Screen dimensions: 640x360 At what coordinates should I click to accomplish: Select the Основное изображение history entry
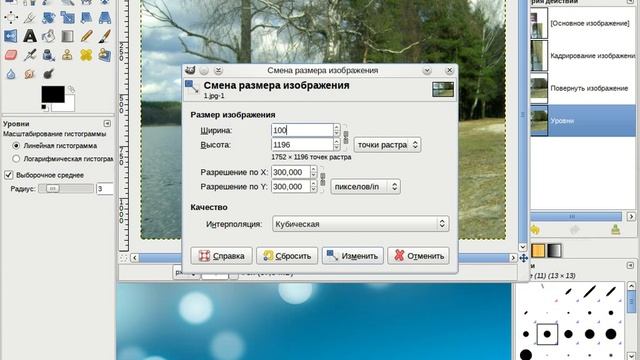tap(583, 23)
